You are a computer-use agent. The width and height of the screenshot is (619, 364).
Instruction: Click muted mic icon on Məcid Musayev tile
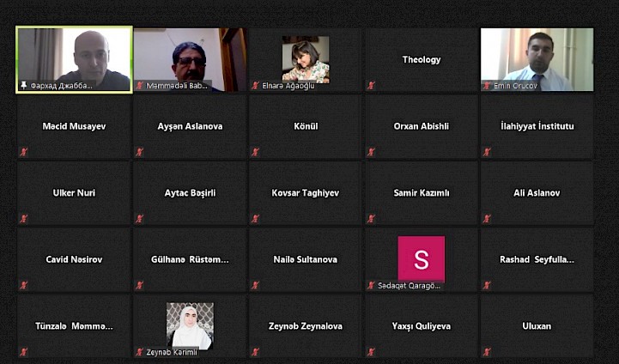tap(24, 152)
